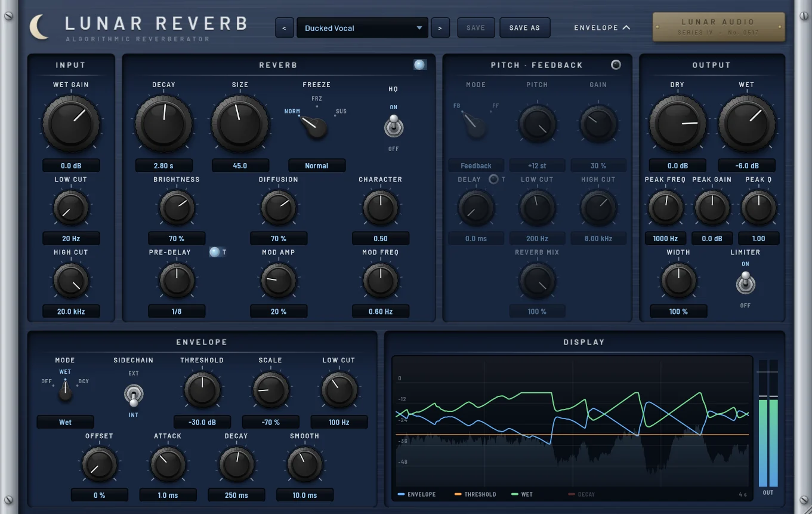Image resolution: width=812 pixels, height=514 pixels.
Task: Click the Output Dry knob
Action: 678,124
